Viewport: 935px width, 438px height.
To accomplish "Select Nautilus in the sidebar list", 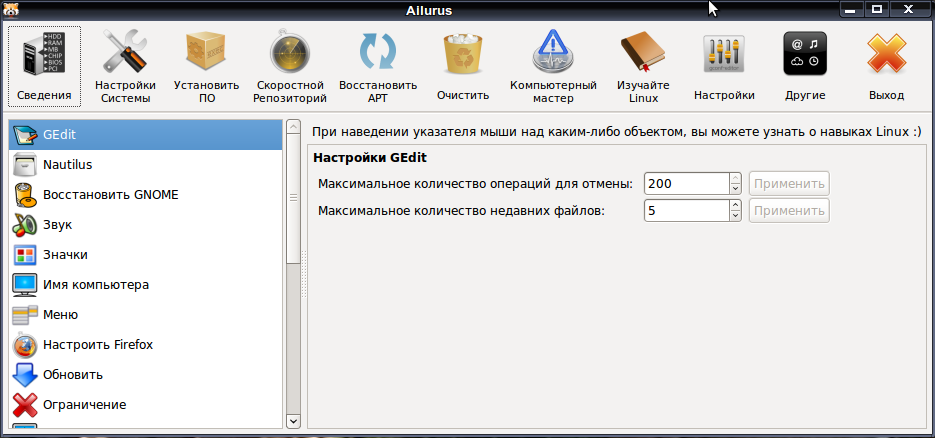I will [x=145, y=164].
